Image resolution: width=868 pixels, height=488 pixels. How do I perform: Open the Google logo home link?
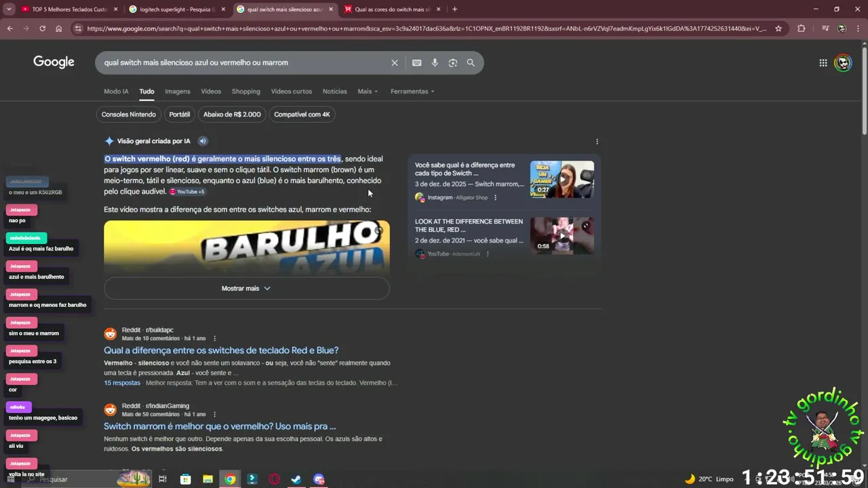point(54,62)
